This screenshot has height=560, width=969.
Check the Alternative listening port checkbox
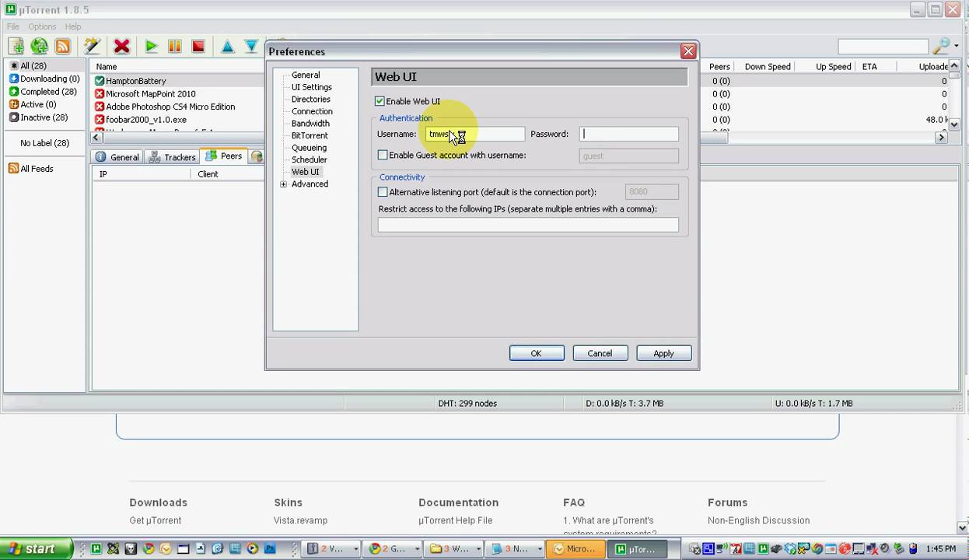[x=383, y=192]
